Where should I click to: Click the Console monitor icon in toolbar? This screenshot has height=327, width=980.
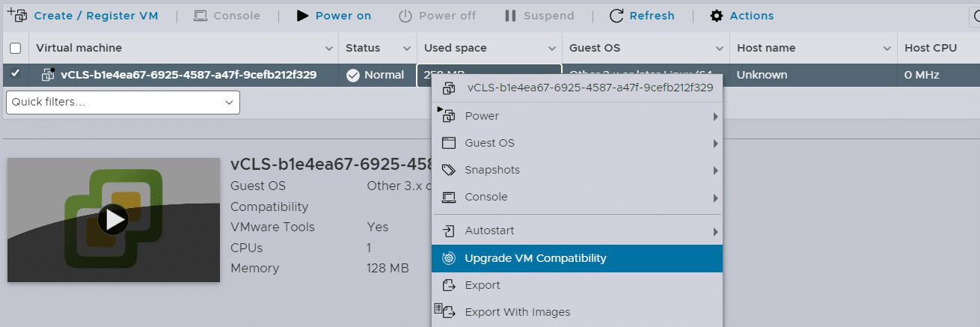200,16
